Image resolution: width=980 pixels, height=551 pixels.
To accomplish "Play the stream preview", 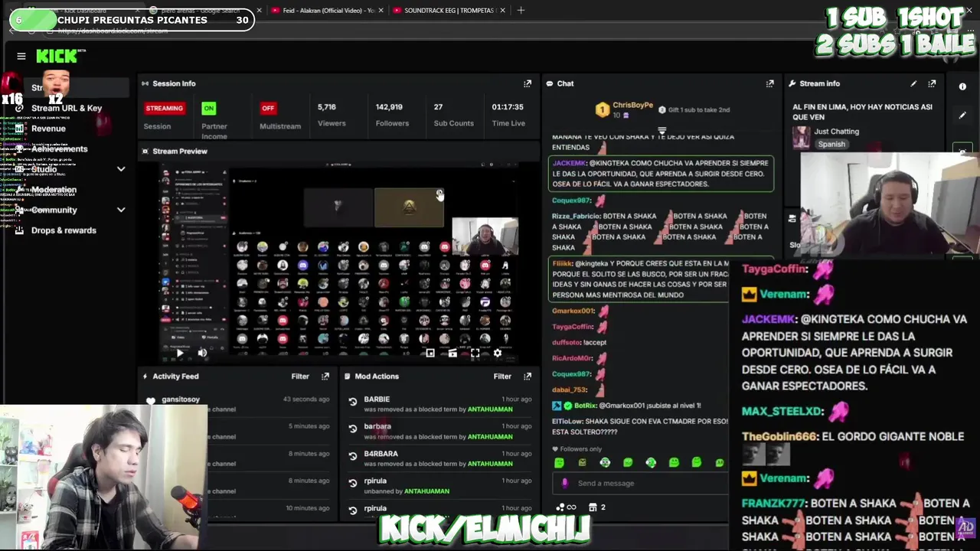I will [x=178, y=353].
